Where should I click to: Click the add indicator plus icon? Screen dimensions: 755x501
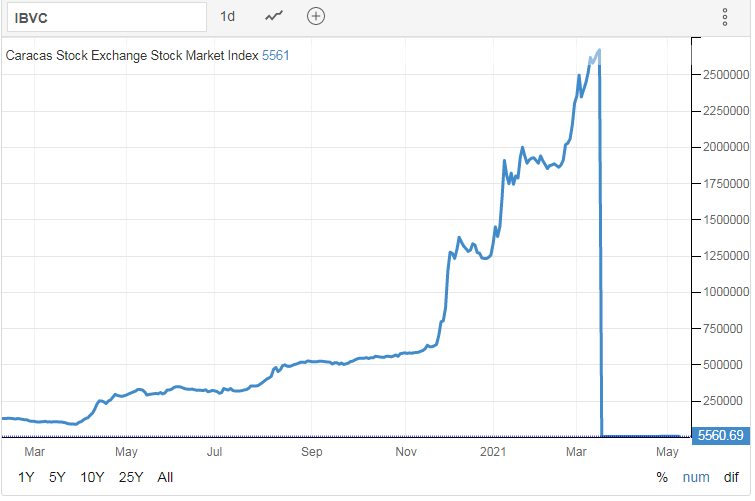(x=316, y=16)
